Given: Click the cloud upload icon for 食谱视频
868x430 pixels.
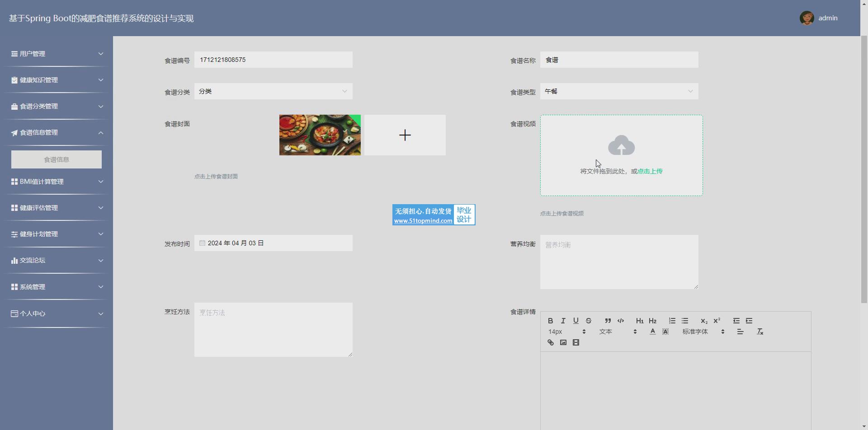Looking at the screenshot, I should coord(622,145).
